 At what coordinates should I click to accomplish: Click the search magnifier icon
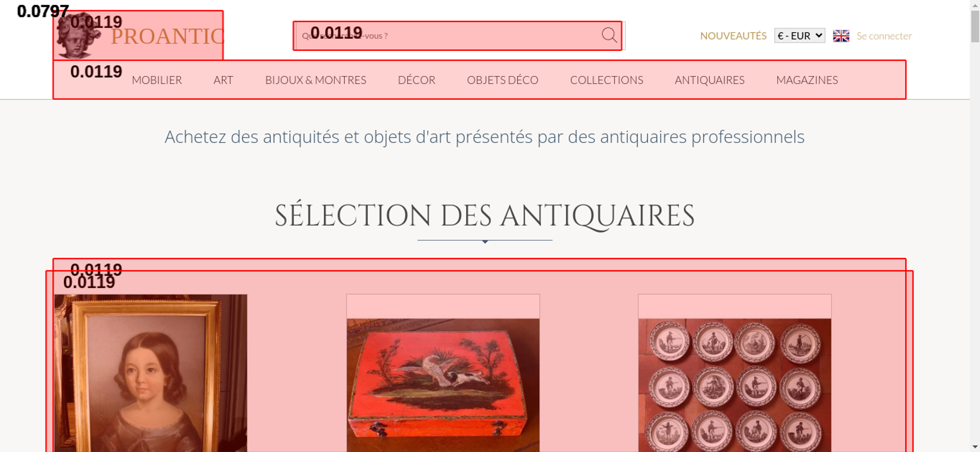point(609,35)
